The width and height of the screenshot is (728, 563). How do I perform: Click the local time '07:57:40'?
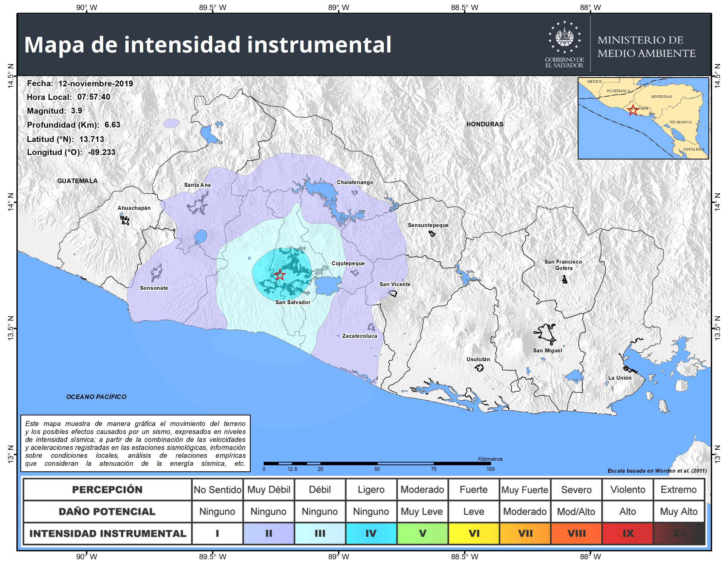[94, 97]
